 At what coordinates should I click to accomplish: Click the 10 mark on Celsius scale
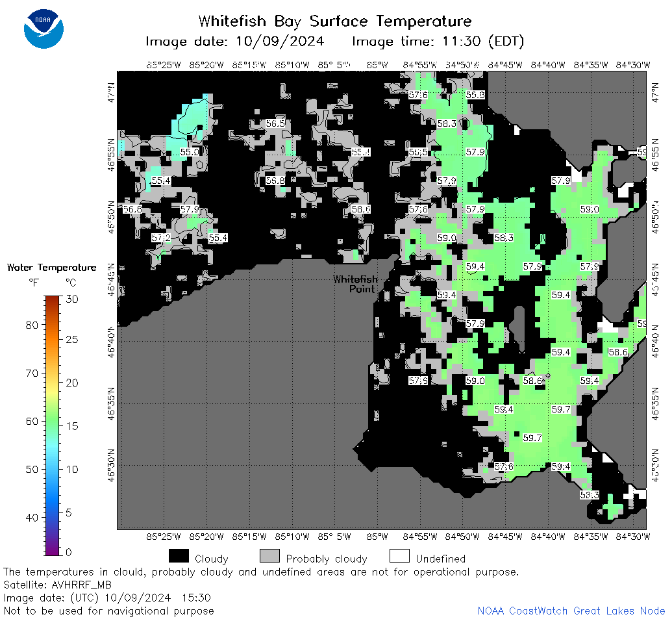pos(72,469)
